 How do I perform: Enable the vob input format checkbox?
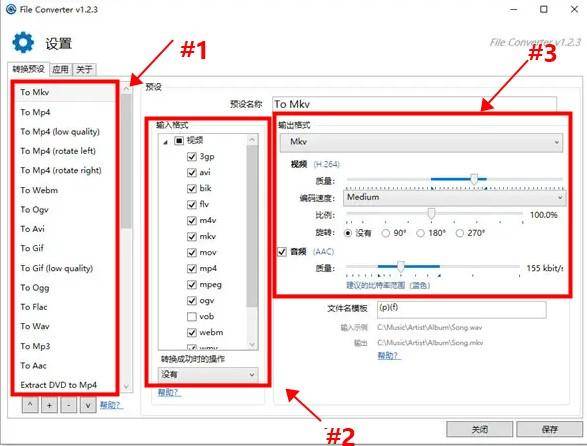pyautogui.click(x=191, y=316)
